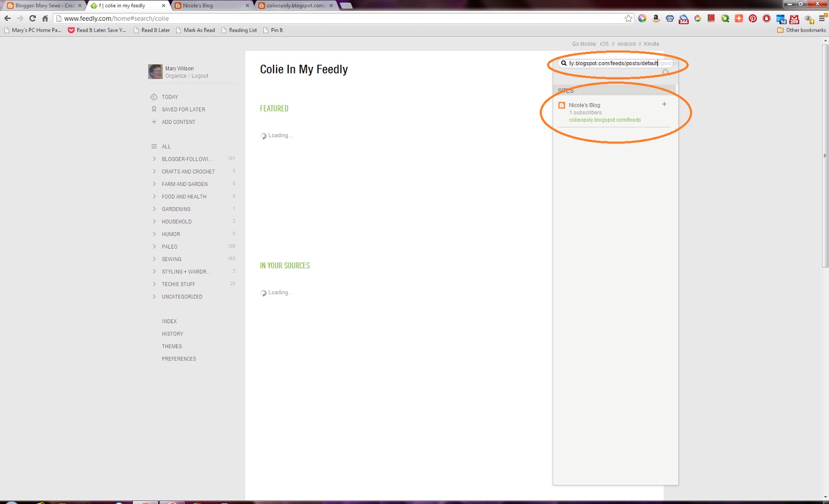Viewport: 829px width, 504px height.
Task: Click in the Feedly search field
Action: pyautogui.click(x=616, y=63)
